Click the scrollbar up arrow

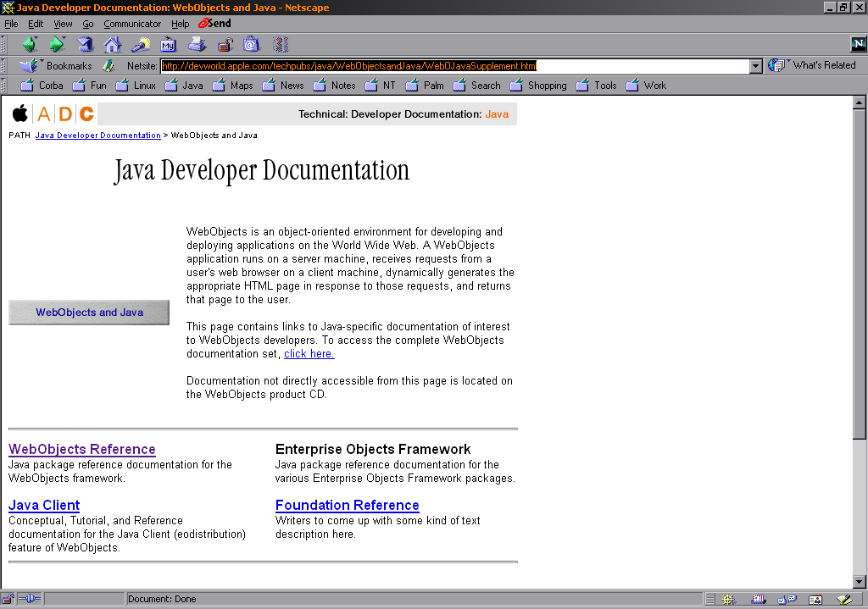860,102
